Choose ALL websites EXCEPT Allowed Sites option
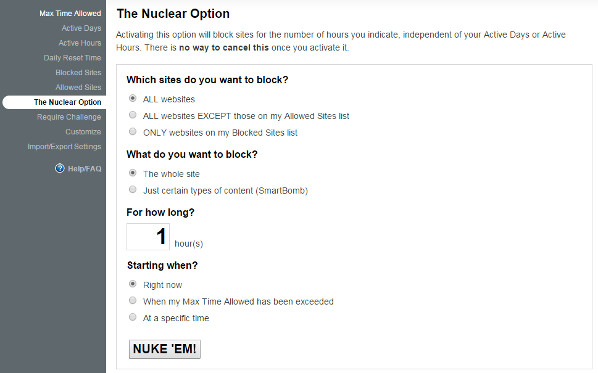 coord(132,115)
